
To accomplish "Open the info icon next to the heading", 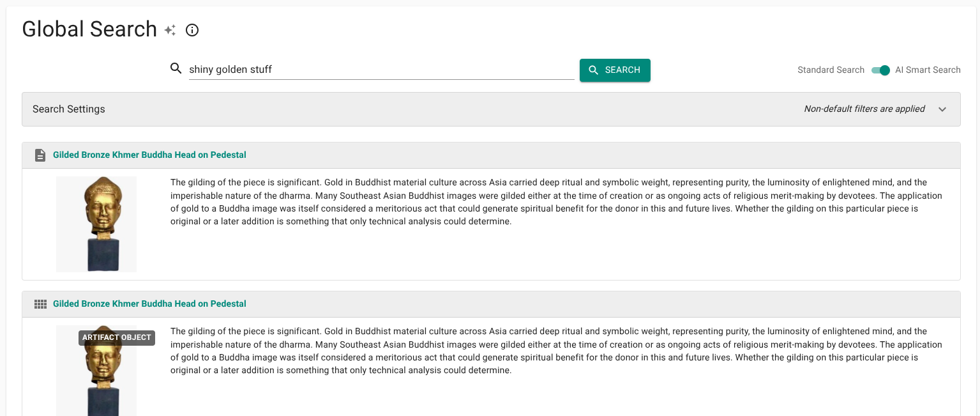I will click(x=192, y=30).
